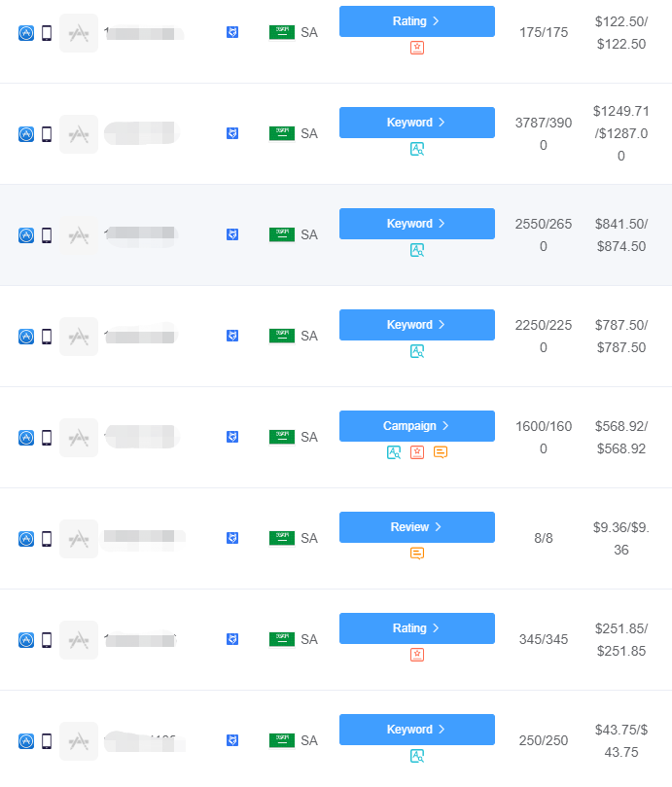Click the App Store icon in the Campaign row
The height and width of the screenshot is (787, 672).
(x=26, y=437)
